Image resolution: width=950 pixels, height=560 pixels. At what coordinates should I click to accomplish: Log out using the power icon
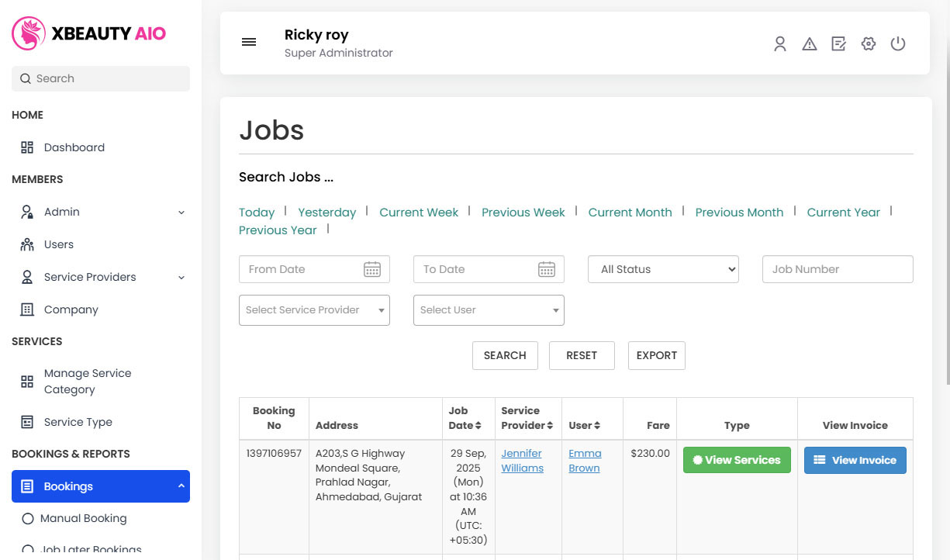[898, 43]
